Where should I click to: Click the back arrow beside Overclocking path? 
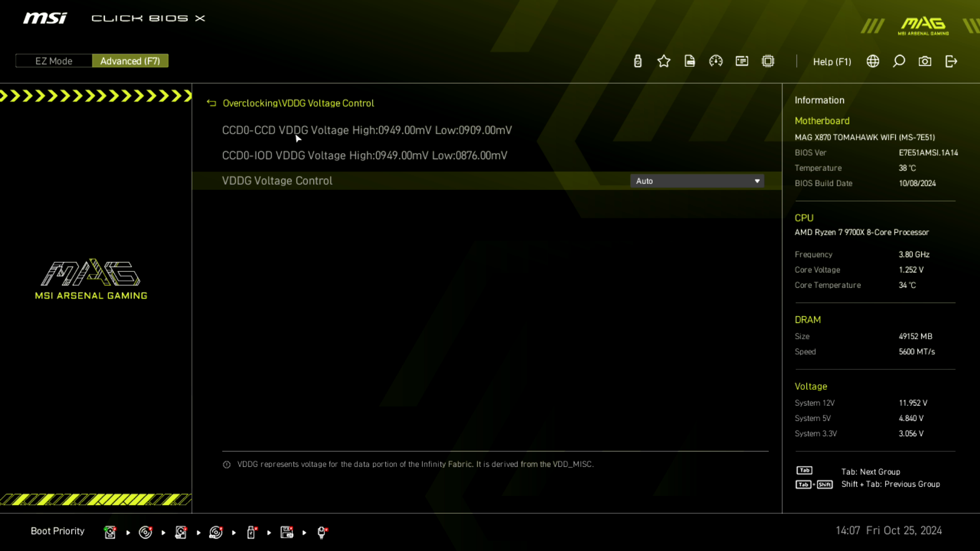click(211, 103)
